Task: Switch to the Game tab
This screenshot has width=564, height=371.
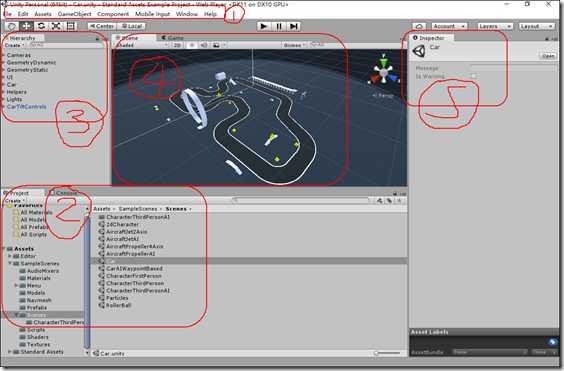Action: (x=173, y=38)
